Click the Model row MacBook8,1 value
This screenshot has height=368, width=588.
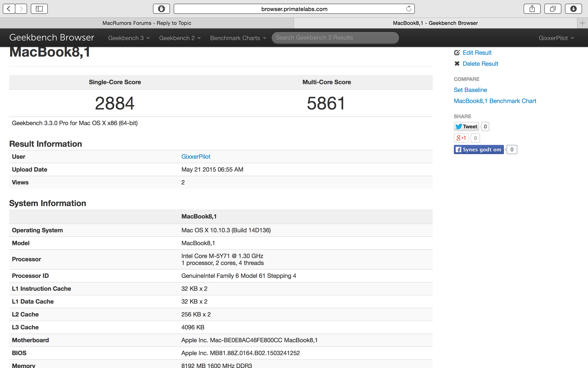click(198, 243)
